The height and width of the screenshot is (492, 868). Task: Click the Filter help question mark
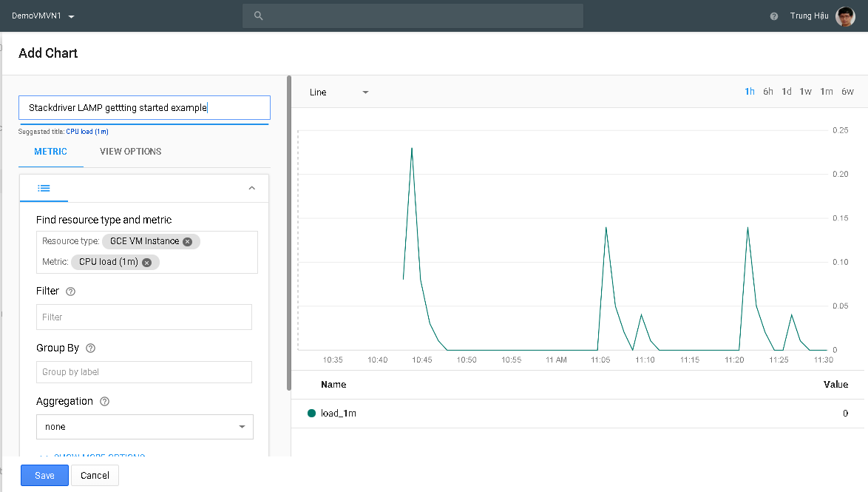tap(69, 291)
